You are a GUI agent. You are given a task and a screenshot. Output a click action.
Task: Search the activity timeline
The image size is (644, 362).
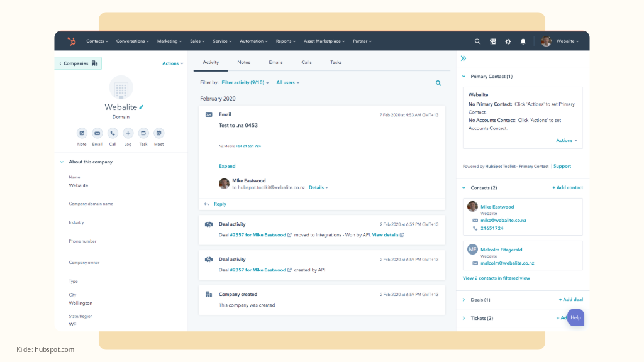438,83
